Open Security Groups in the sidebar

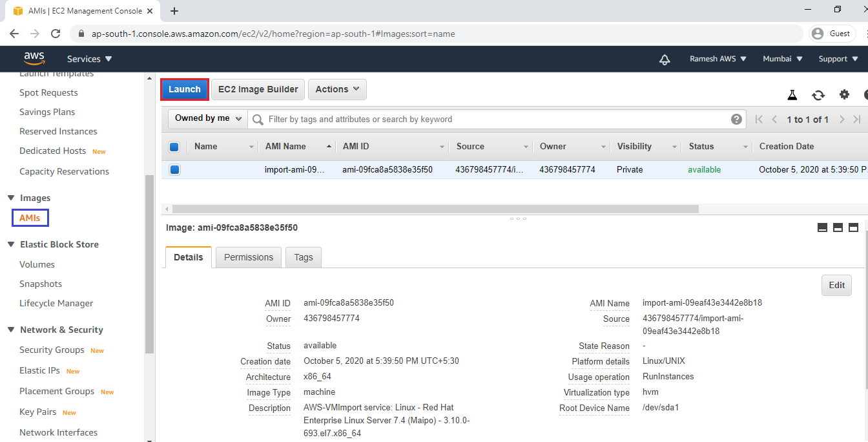pos(52,350)
